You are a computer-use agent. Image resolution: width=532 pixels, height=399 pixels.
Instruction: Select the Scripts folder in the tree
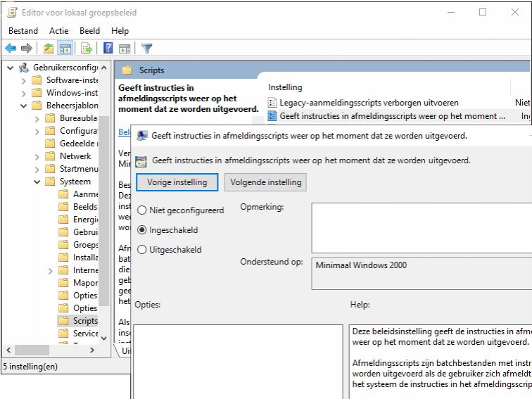click(x=84, y=321)
